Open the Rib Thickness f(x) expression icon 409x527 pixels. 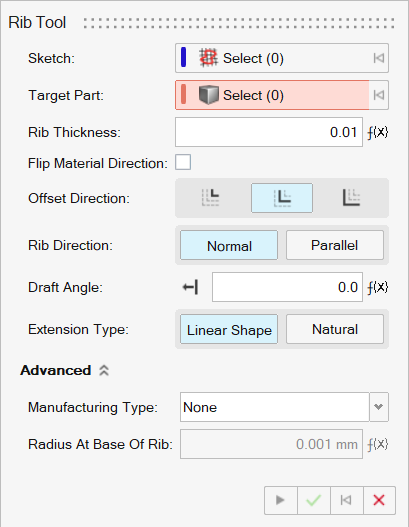click(x=377, y=132)
